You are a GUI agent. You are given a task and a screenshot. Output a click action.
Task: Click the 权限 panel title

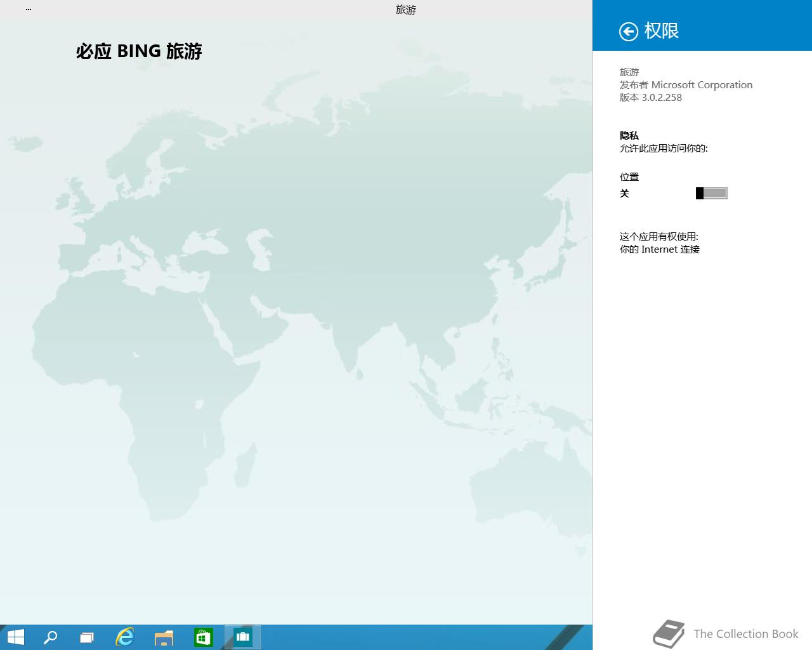[662, 30]
